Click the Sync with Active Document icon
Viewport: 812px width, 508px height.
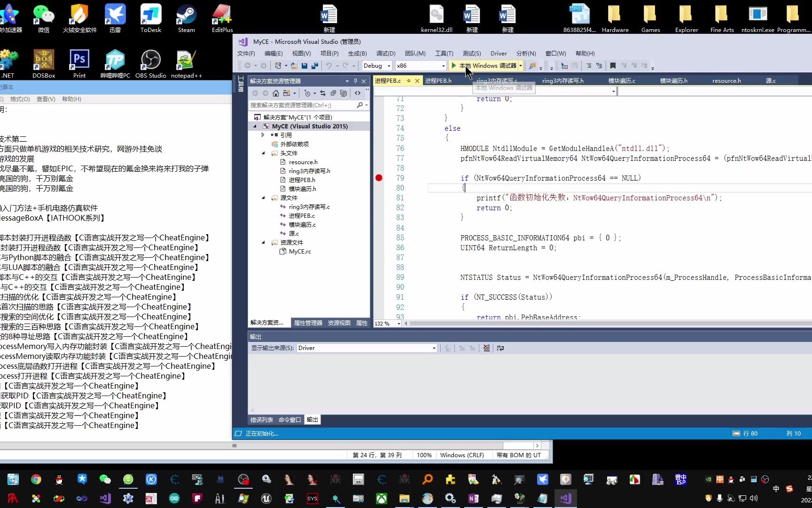coord(323,93)
